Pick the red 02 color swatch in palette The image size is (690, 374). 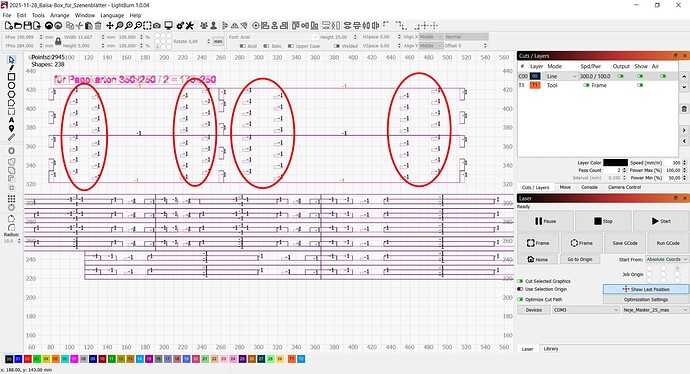[x=27, y=359]
